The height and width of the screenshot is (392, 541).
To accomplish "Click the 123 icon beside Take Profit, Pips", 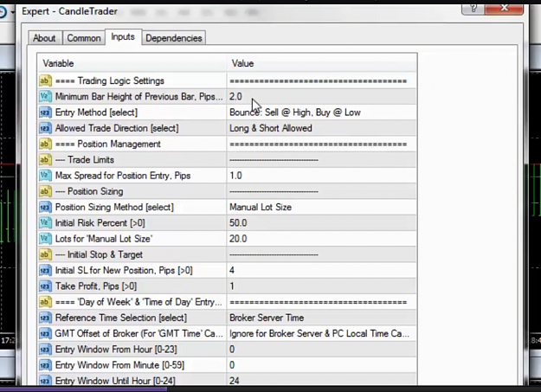I will click(x=45, y=286).
